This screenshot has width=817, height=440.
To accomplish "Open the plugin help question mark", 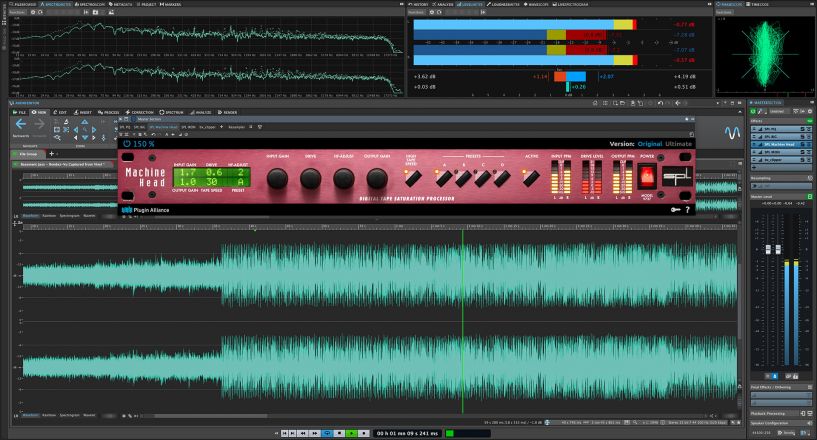I will [688, 210].
